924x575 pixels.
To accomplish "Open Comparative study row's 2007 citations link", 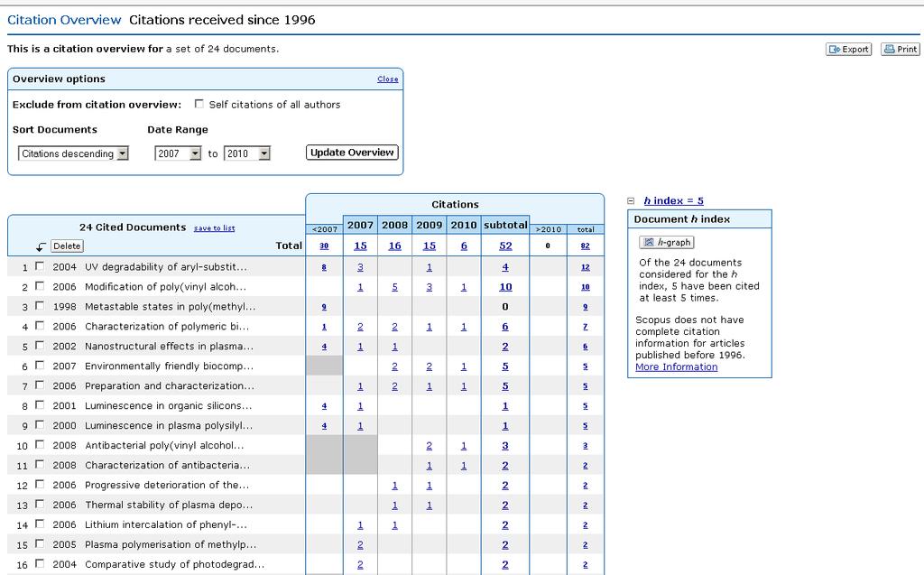I will (x=361, y=564).
